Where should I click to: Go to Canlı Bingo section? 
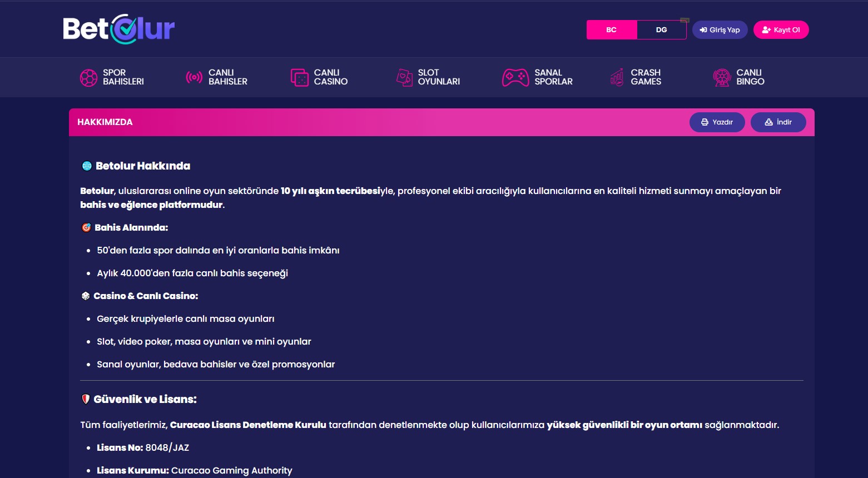point(739,77)
